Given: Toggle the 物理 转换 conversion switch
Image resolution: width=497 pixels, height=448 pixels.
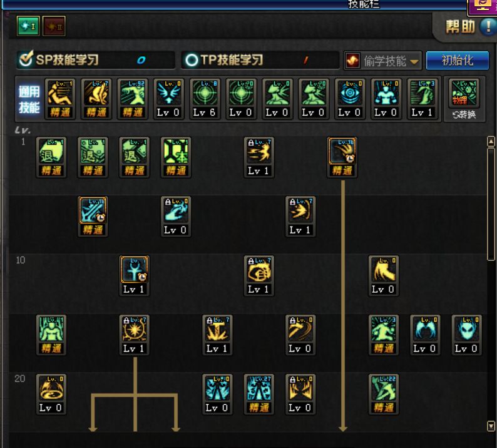Looking at the screenshot, I should coord(464,98).
